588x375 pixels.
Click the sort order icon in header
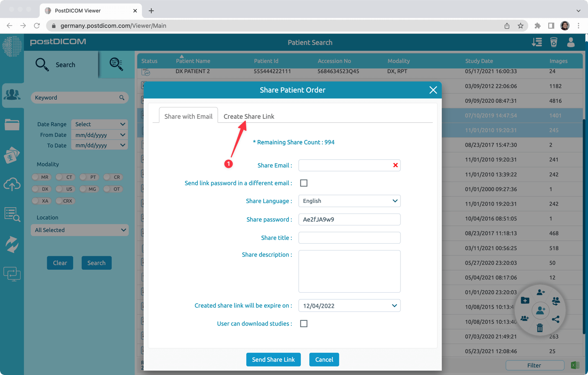537,42
